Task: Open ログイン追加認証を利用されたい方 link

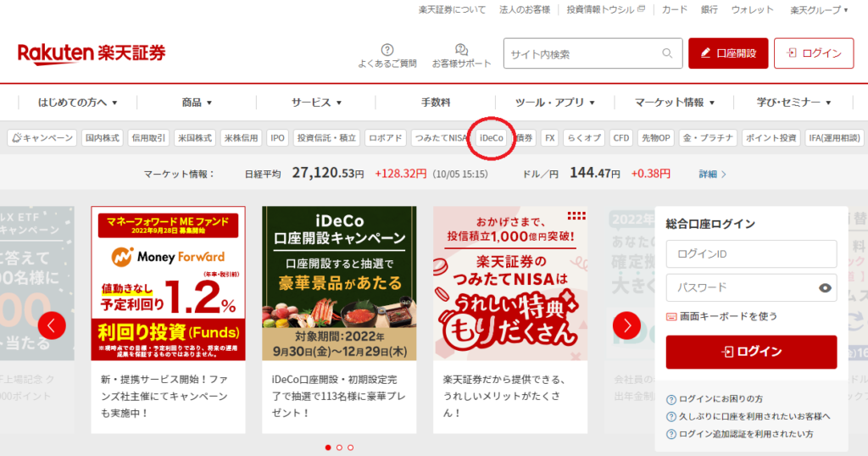Action: point(746,434)
